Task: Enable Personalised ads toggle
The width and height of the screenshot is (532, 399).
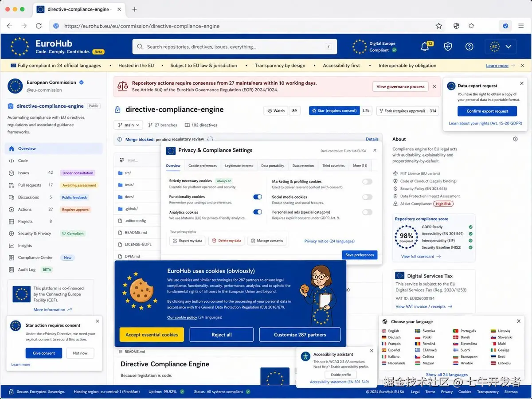Action: click(x=367, y=212)
